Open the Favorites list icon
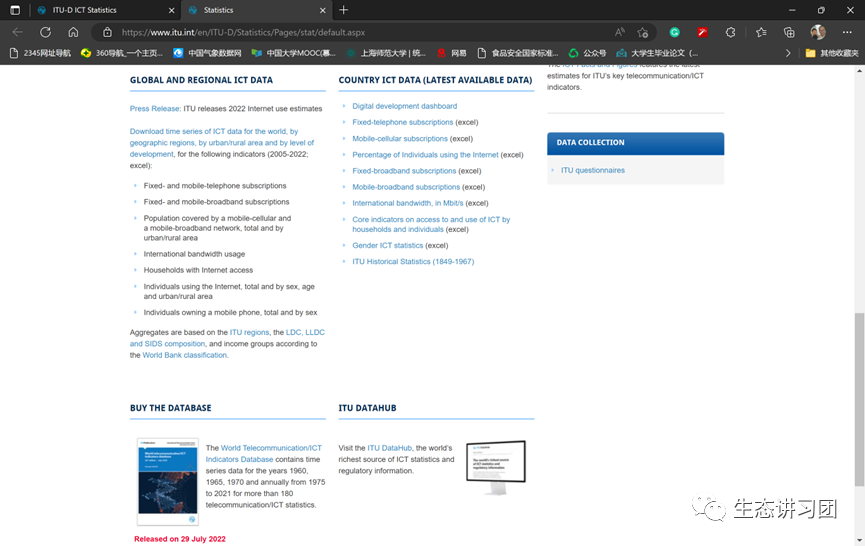The width and height of the screenshot is (865, 546). point(761,33)
